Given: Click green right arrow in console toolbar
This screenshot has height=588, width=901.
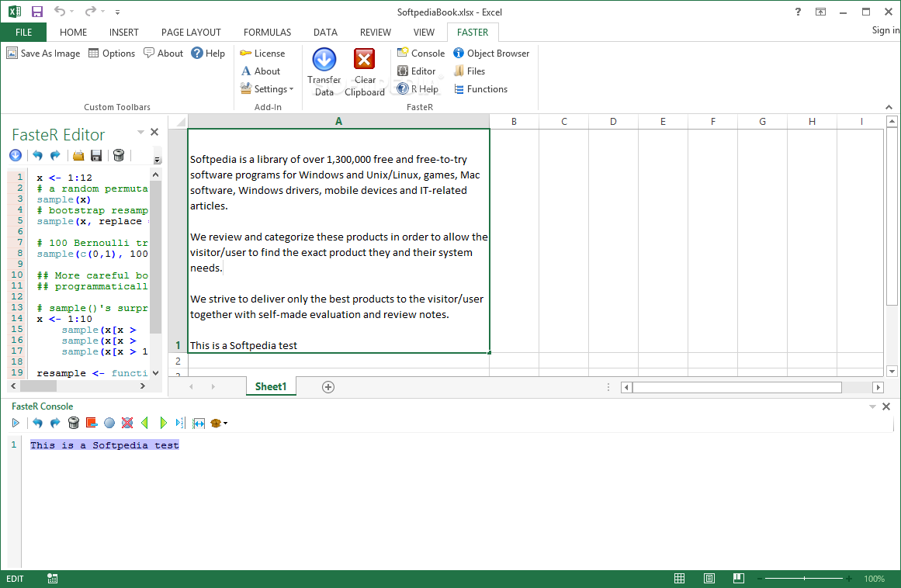Looking at the screenshot, I should click(x=163, y=424).
